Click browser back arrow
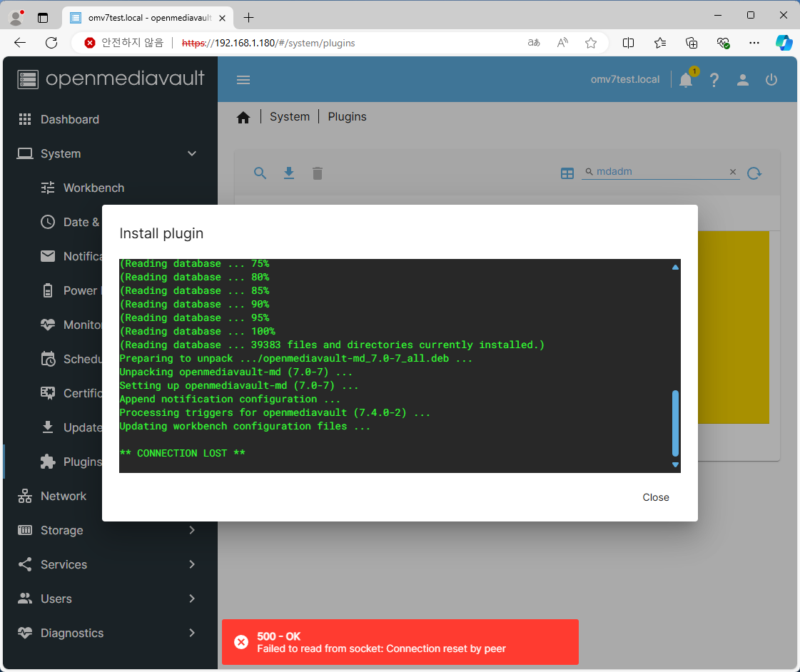800x672 pixels. pyautogui.click(x=20, y=43)
